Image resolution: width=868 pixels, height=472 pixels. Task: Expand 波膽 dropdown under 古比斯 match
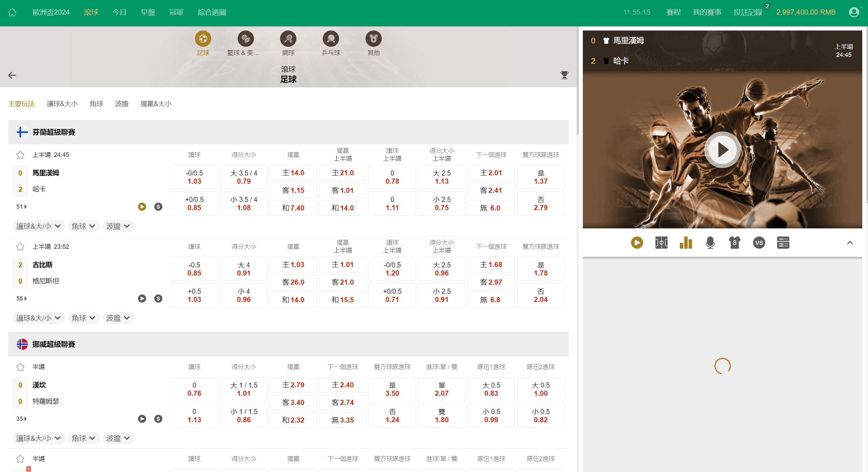[x=118, y=318]
